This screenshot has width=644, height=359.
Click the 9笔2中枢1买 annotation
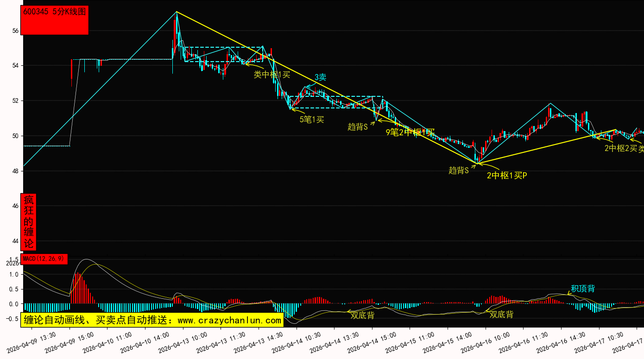410,132
